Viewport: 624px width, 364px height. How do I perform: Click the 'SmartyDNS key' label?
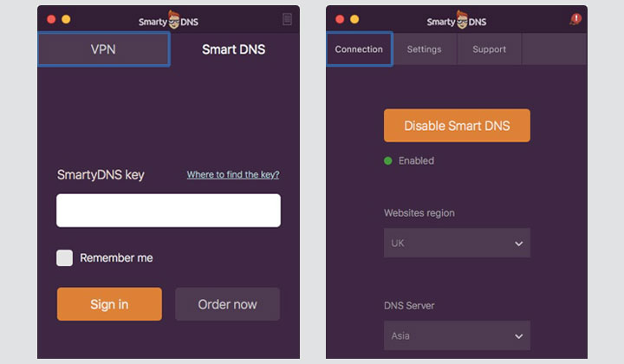click(101, 175)
